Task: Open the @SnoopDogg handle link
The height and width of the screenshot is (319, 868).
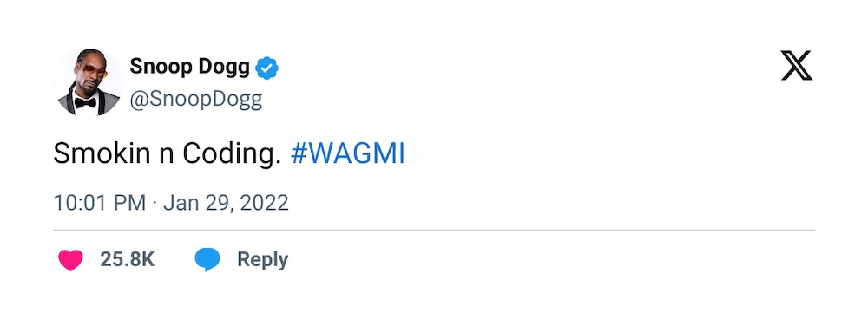Action: 196,100
